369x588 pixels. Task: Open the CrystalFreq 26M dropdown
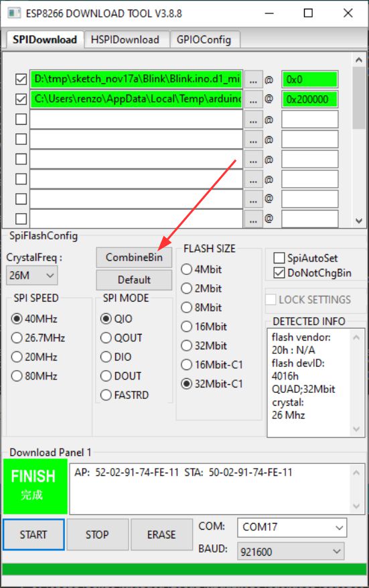[32, 276]
